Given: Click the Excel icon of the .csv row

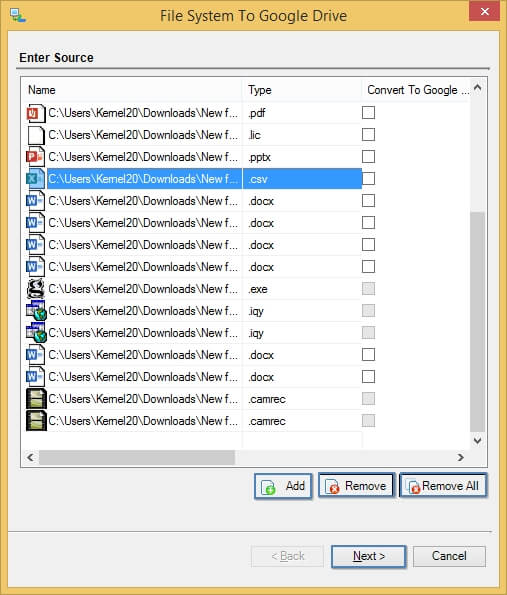Looking at the screenshot, I should click(x=36, y=179).
